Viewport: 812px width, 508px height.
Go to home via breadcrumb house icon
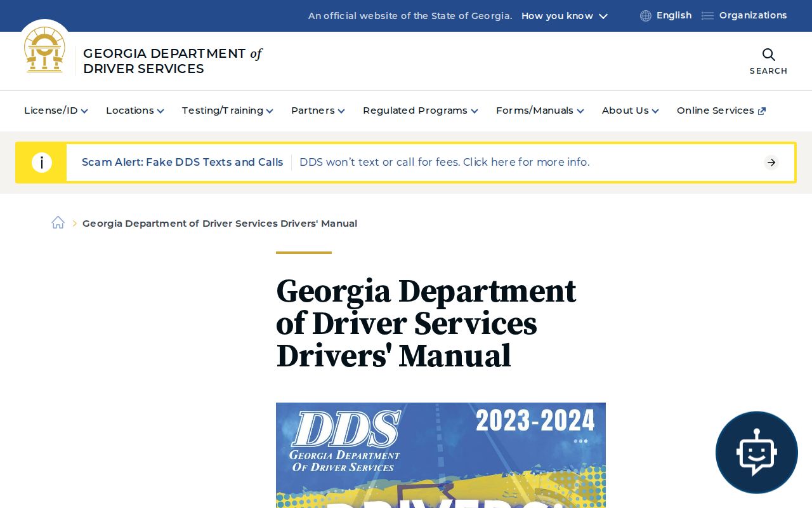[x=58, y=223]
